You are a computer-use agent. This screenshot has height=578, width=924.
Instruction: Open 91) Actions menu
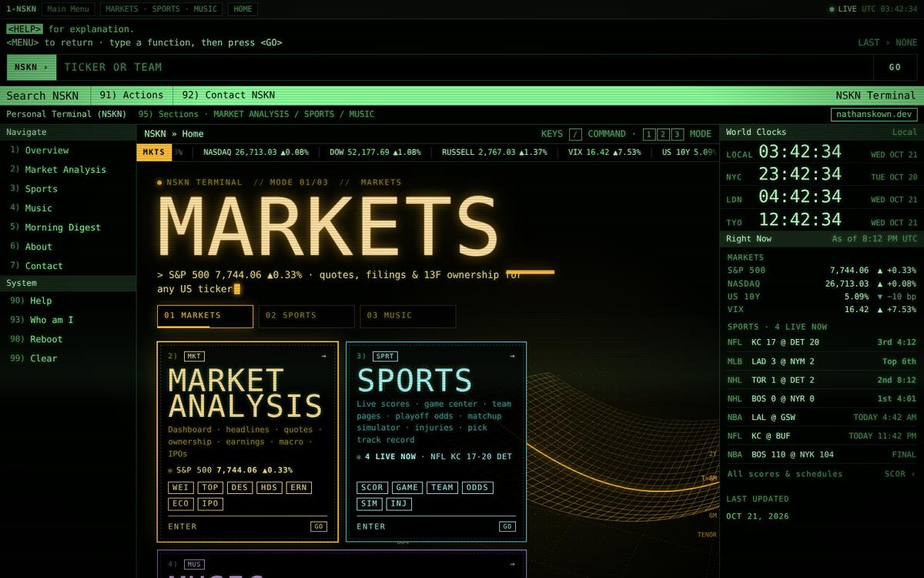click(132, 96)
